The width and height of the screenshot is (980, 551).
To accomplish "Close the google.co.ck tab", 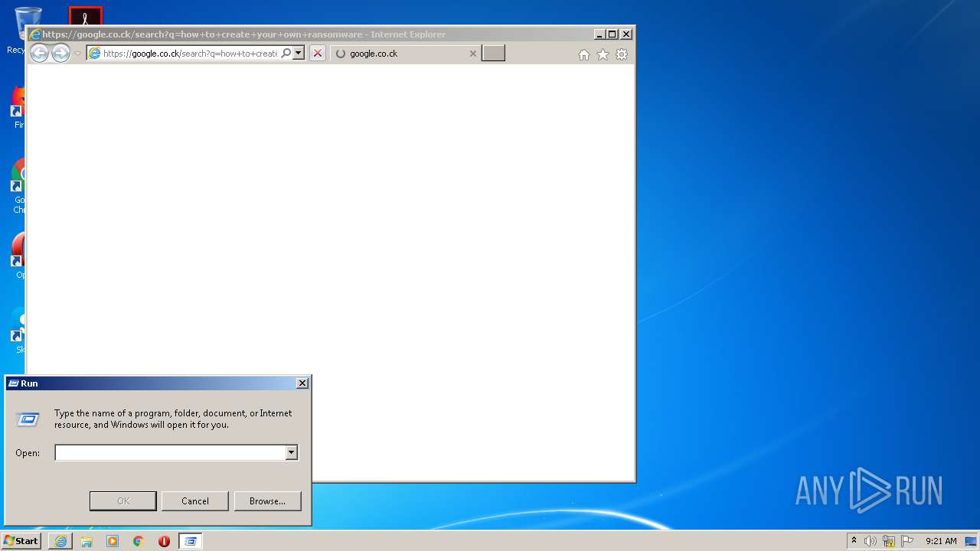I will [x=472, y=54].
